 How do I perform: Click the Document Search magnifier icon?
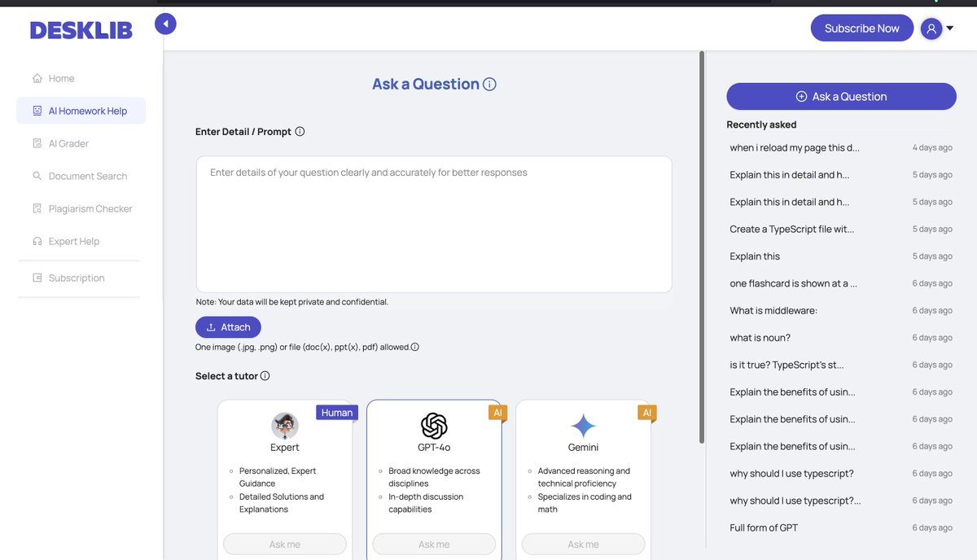pos(37,176)
